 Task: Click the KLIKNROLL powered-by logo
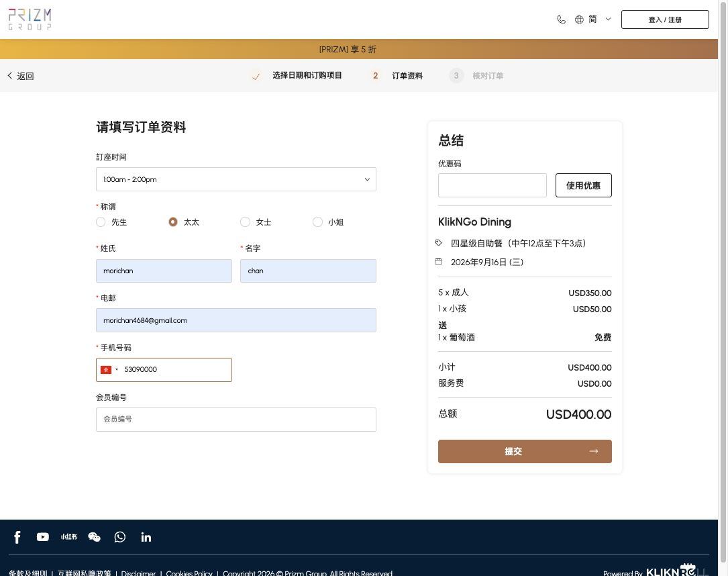click(677, 571)
